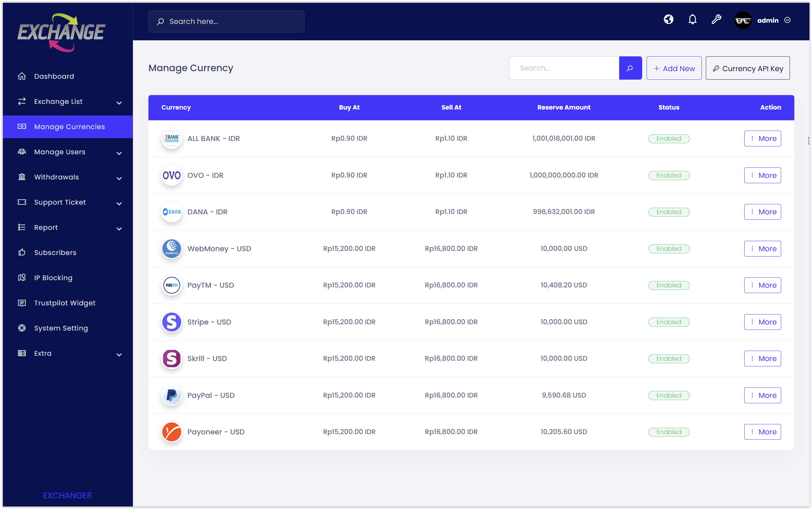
Task: Click the EXCHANGE logo
Action: [61, 33]
